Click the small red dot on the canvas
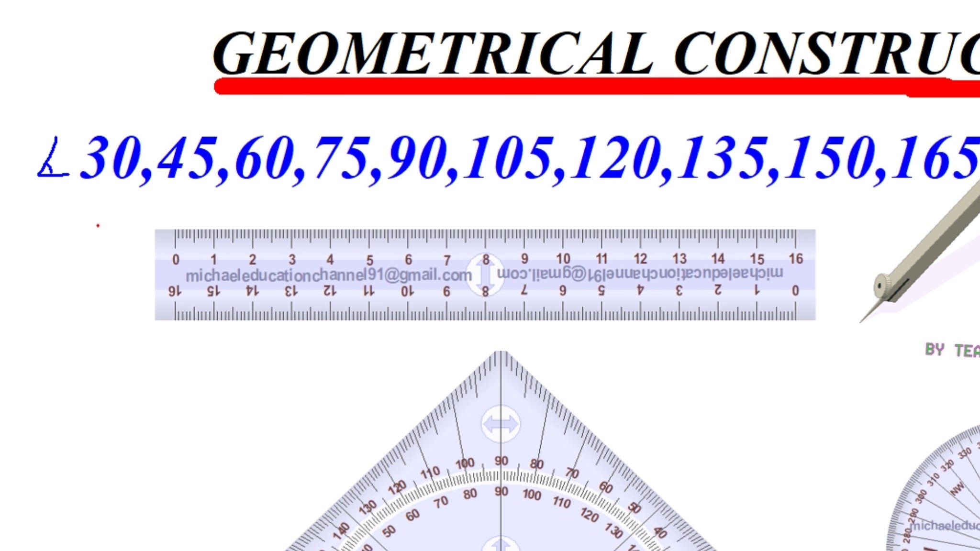Viewport: 980px width, 551px height. click(x=98, y=225)
